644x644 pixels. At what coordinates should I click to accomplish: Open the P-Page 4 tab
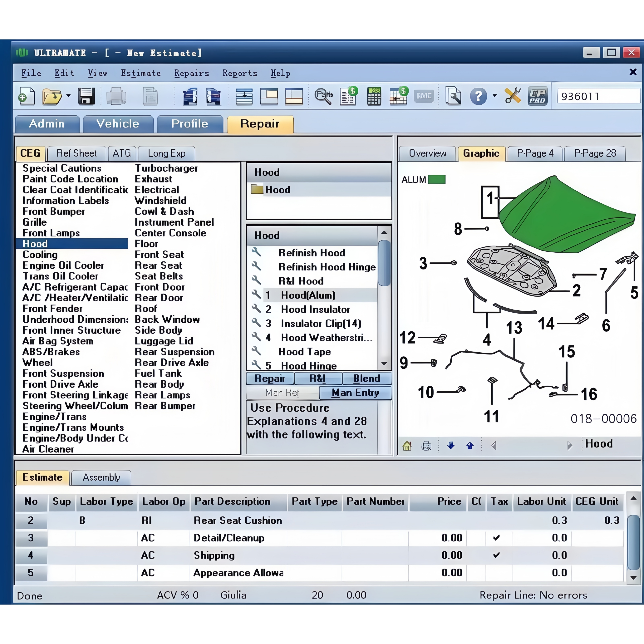pyautogui.click(x=535, y=153)
